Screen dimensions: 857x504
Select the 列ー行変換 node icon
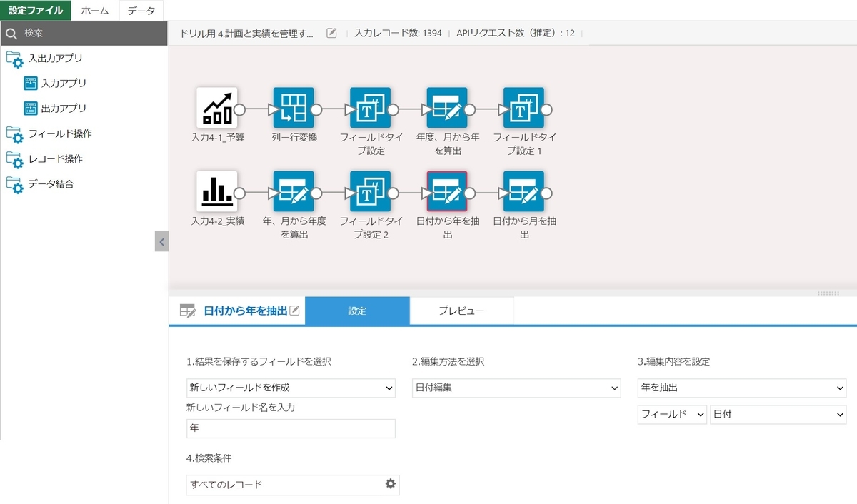(x=294, y=108)
